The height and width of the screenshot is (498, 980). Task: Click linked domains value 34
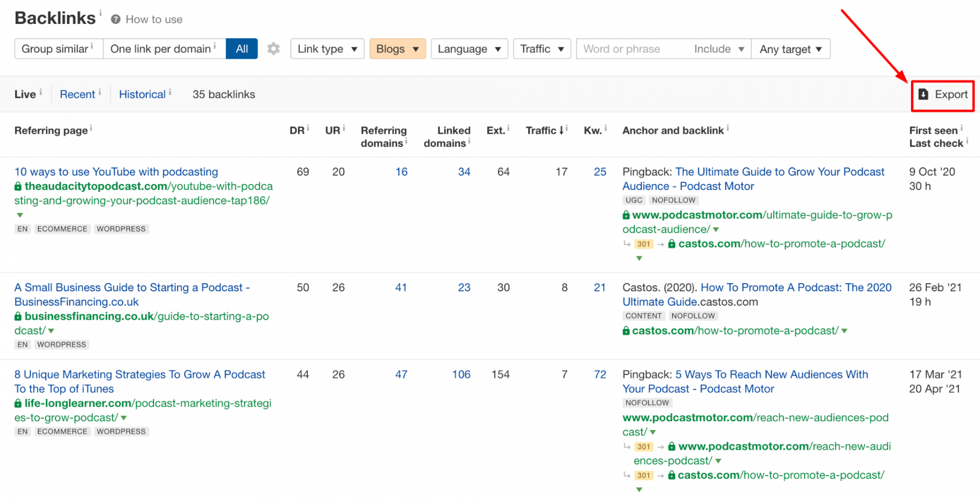coord(464,172)
